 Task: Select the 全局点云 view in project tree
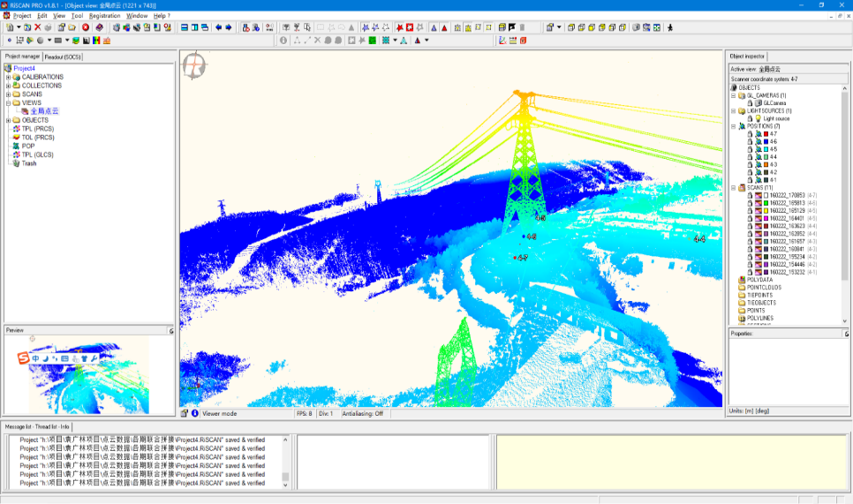pyautogui.click(x=44, y=111)
